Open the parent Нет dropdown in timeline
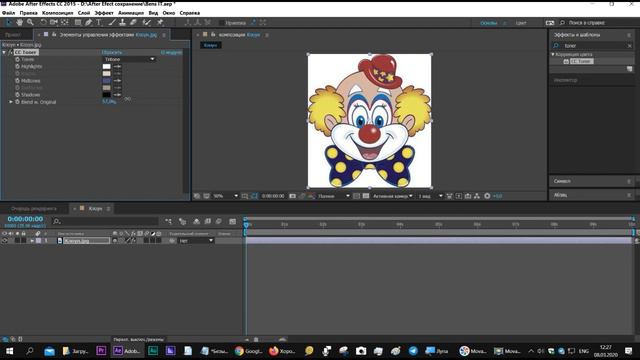Screen dimensions: 640x360 click(x=196, y=241)
